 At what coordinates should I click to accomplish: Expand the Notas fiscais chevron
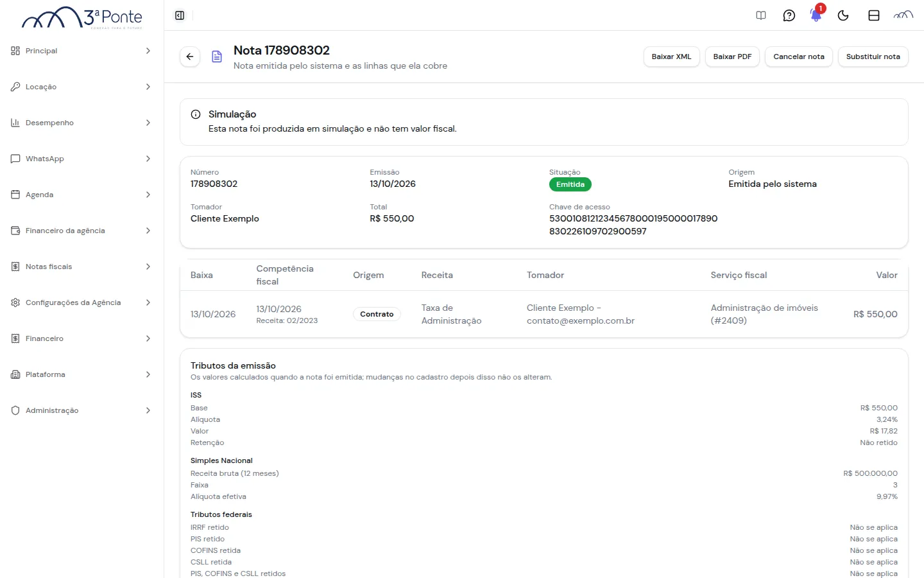(148, 267)
